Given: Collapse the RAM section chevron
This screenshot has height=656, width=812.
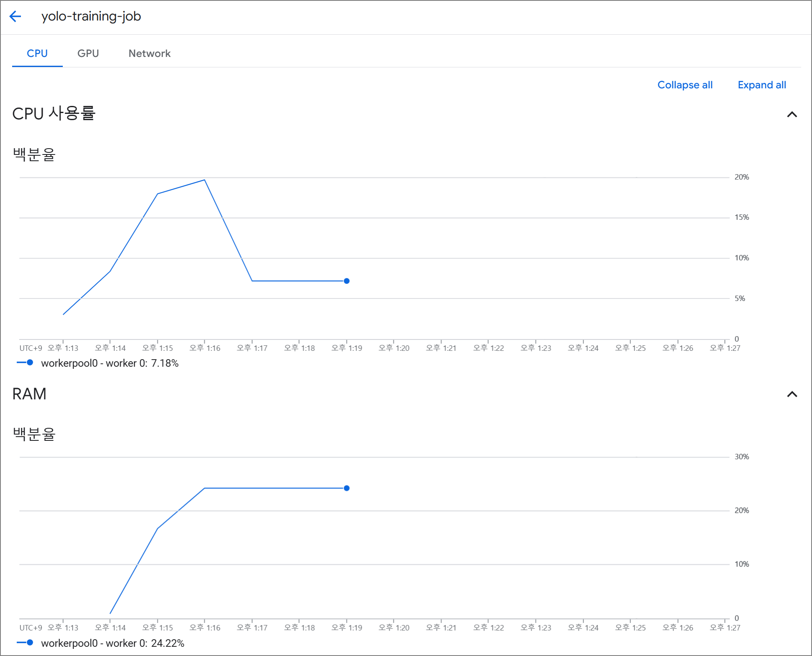Looking at the screenshot, I should [791, 394].
